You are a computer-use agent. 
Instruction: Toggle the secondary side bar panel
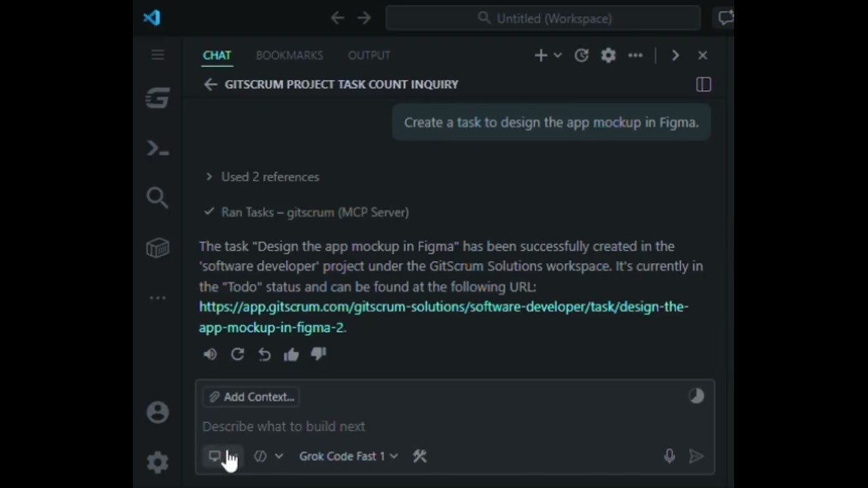(703, 84)
